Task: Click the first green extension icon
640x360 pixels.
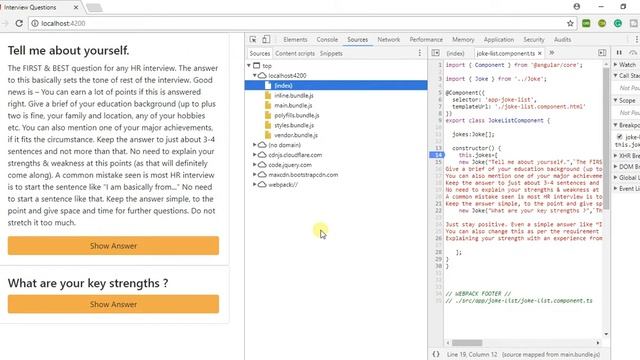Action: point(586,23)
